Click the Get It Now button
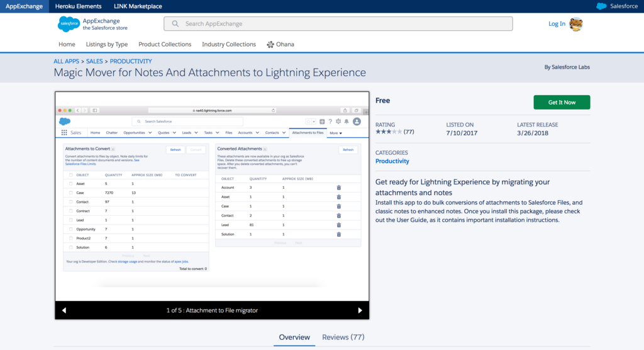 coord(562,103)
